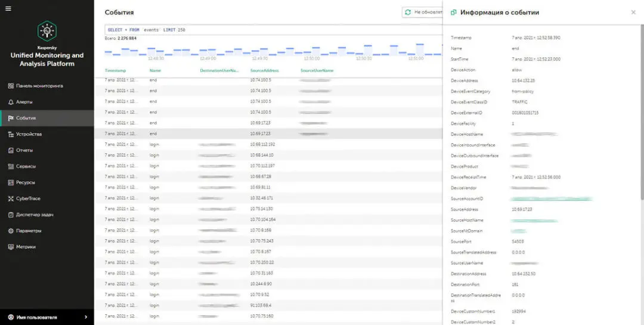Open the hamburger menu icon
Image resolution: width=644 pixels, height=325 pixels.
click(x=8, y=8)
